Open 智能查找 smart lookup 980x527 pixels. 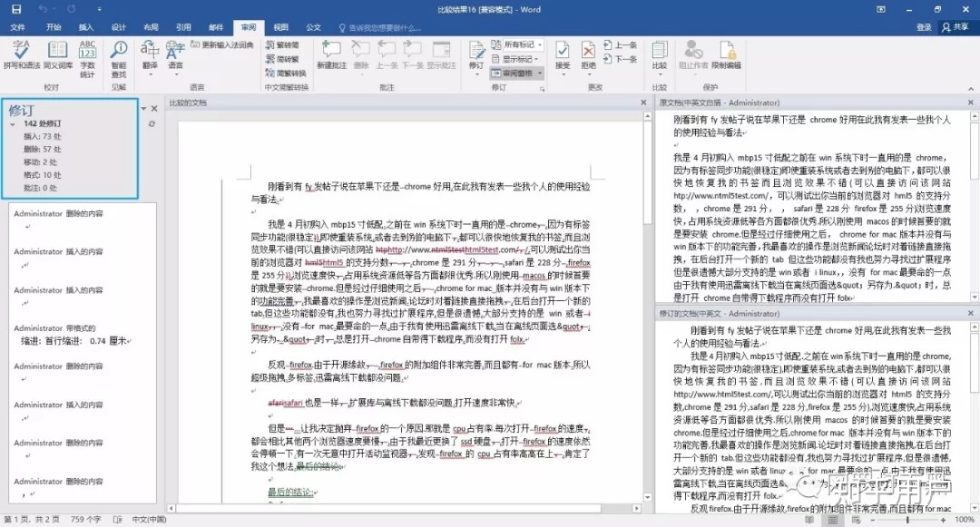tap(119, 59)
